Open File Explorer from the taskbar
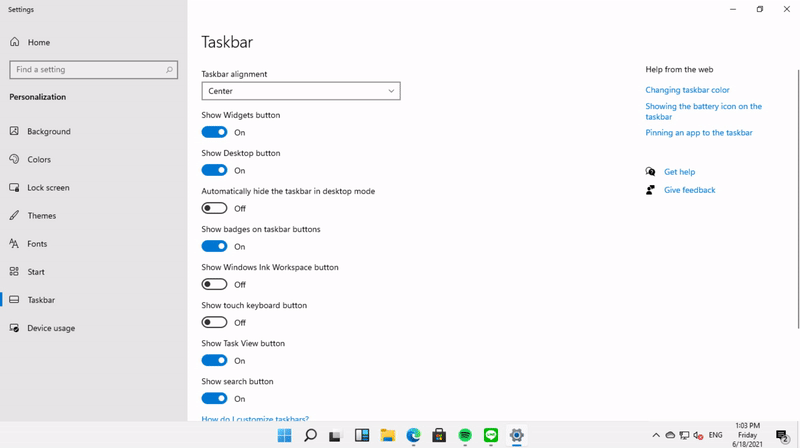Image resolution: width=800 pixels, height=448 pixels. click(388, 435)
